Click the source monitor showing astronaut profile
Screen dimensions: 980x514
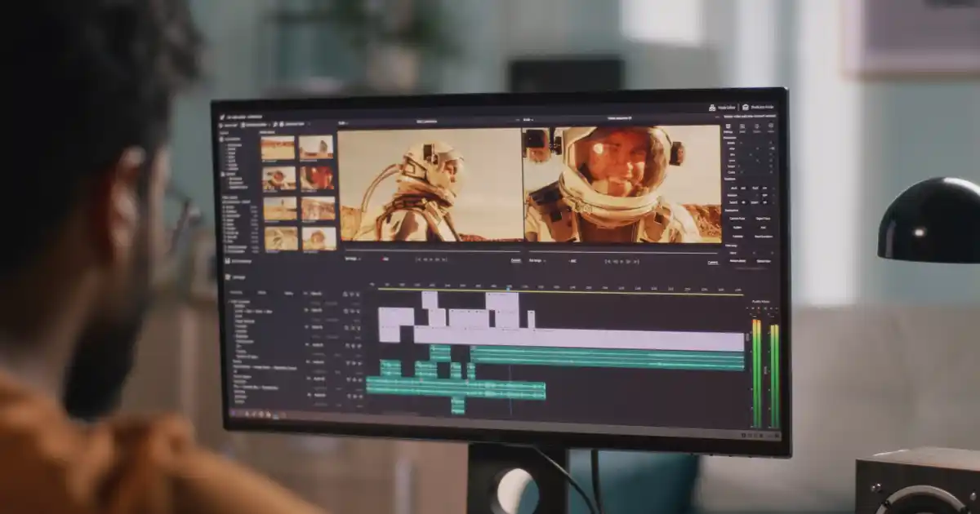pyautogui.click(x=430, y=184)
